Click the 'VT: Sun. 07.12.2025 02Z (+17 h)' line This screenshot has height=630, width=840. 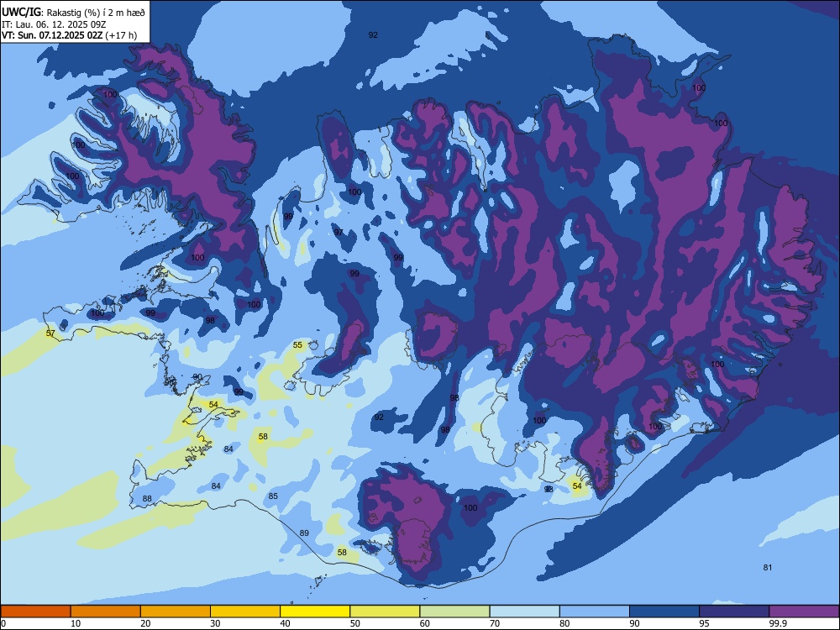(69, 35)
